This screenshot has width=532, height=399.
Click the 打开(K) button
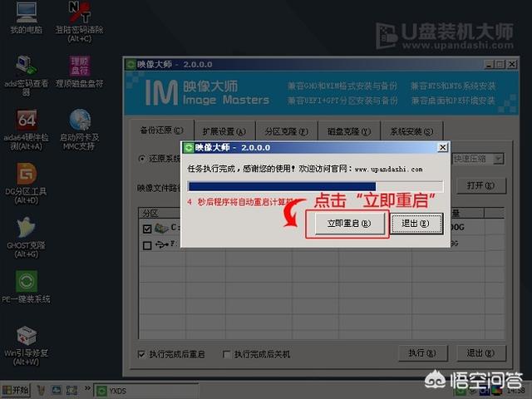coord(480,185)
